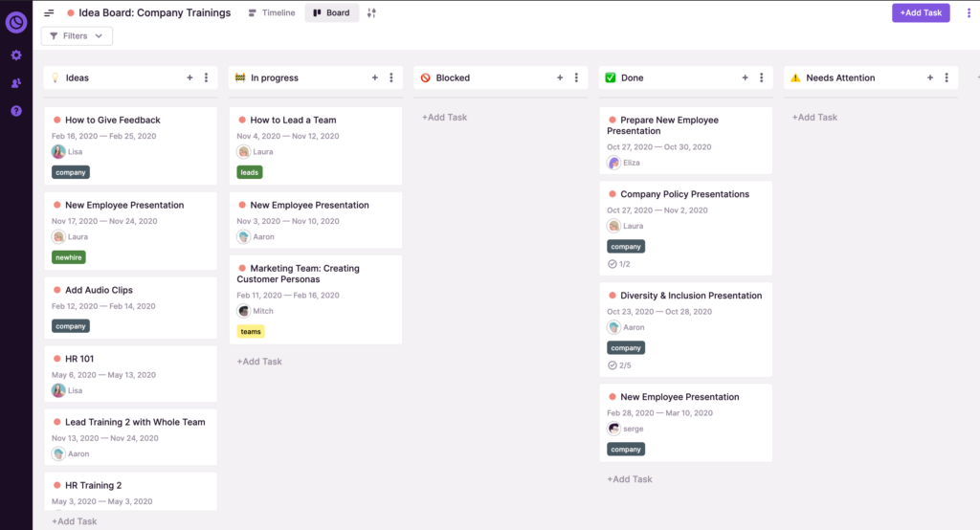This screenshot has width=980, height=530.
Task: Click the yellow teams tag on Marketing card
Action: click(x=250, y=332)
